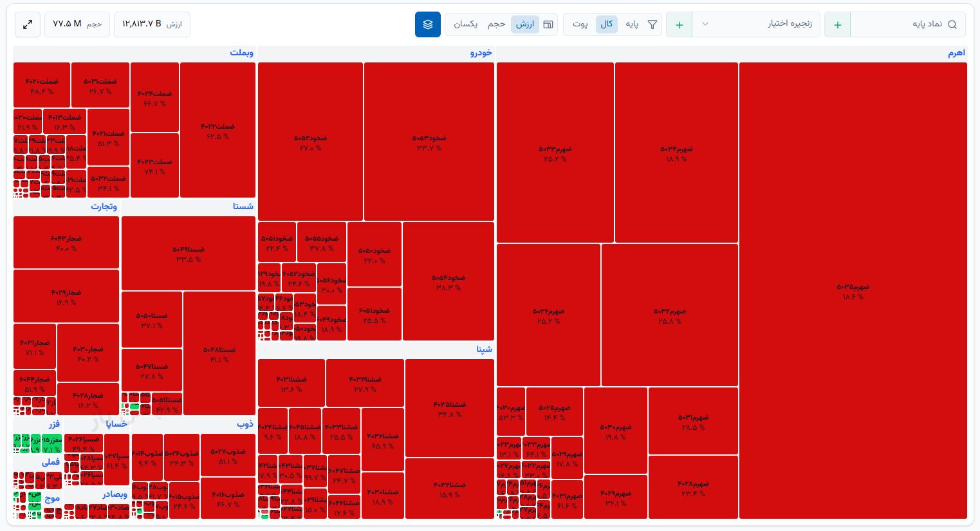Click the layout sizing icon near ارزش
980x531 pixels.
click(x=548, y=24)
